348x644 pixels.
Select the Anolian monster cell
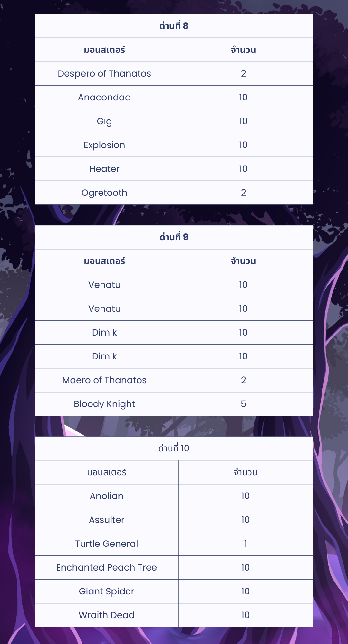point(106,496)
